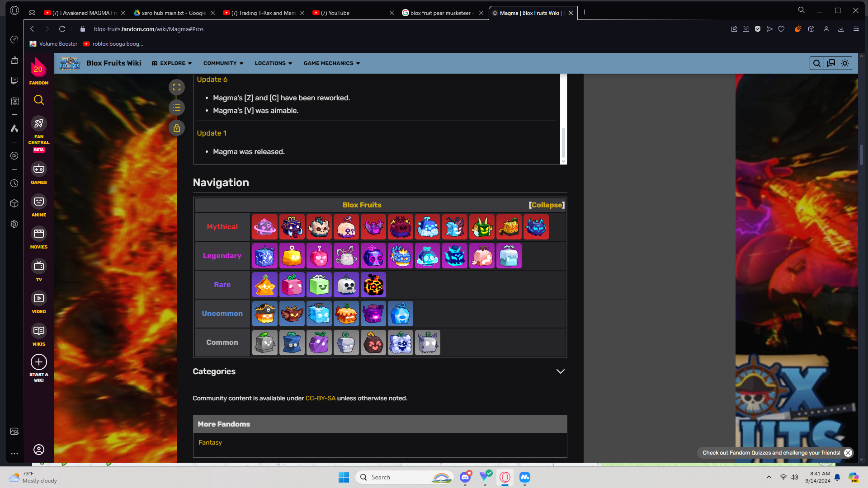This screenshot has height=488, width=868.
Task: Expand the Categories section chevron
Action: tap(561, 371)
